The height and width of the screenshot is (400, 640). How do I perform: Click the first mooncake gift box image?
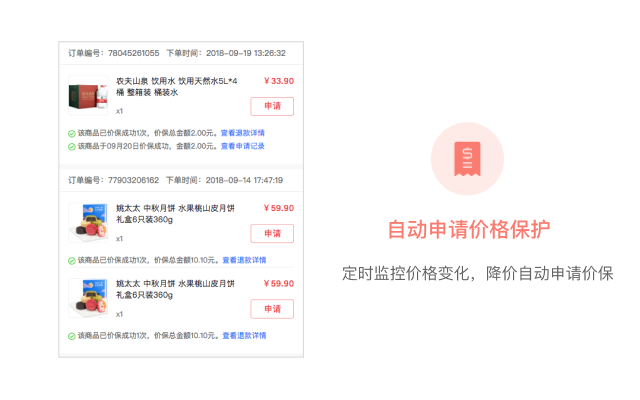pyautogui.click(x=88, y=222)
